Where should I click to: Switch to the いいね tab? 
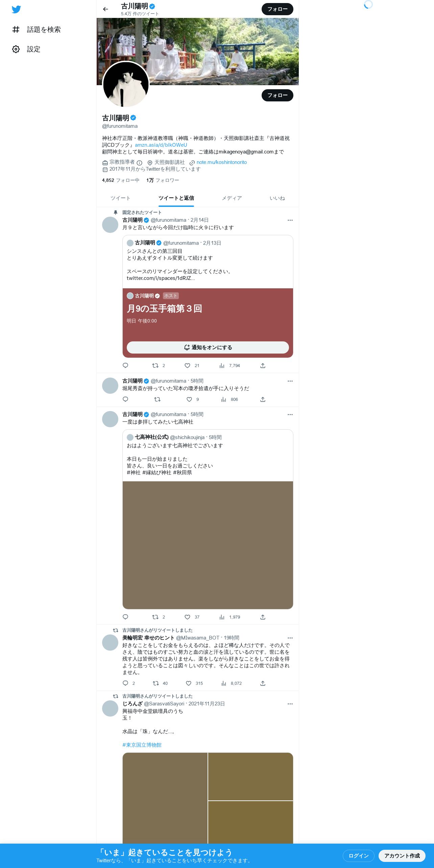coord(277,198)
